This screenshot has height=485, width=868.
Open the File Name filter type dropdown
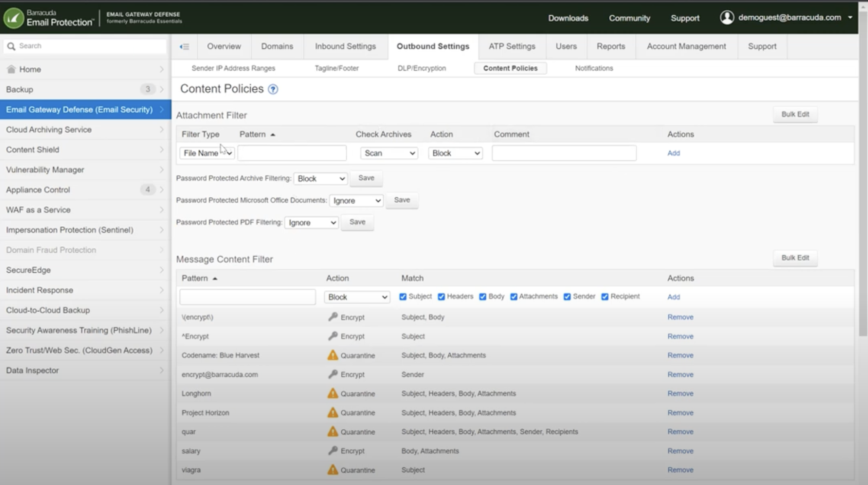point(207,153)
